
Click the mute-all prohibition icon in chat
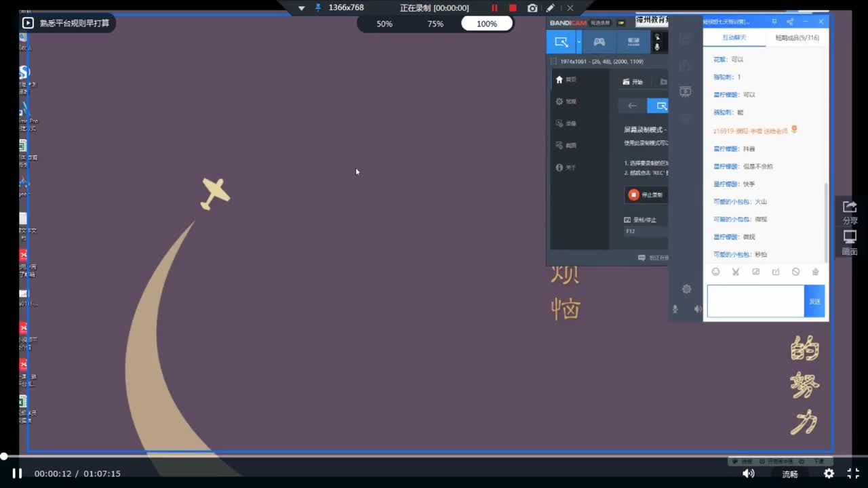coord(796,272)
